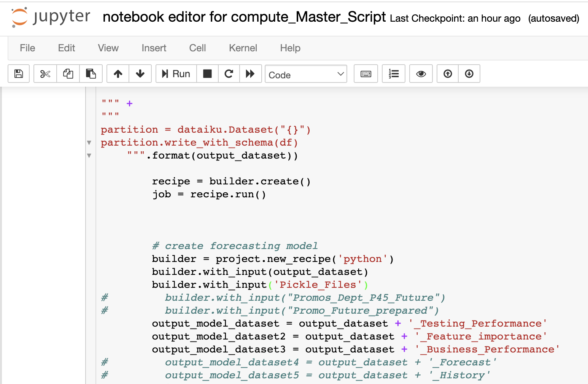Save the notebook using the save icon
Image resolution: width=588 pixels, height=384 pixels.
click(18, 73)
